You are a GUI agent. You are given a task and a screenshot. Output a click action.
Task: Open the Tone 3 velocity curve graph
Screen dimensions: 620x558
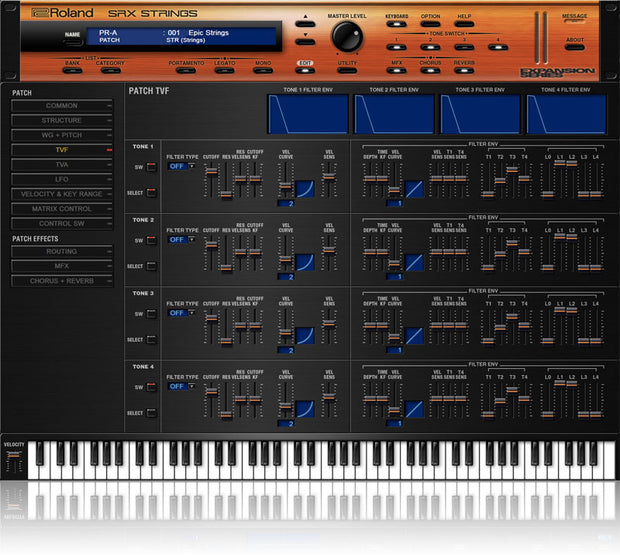(x=305, y=336)
